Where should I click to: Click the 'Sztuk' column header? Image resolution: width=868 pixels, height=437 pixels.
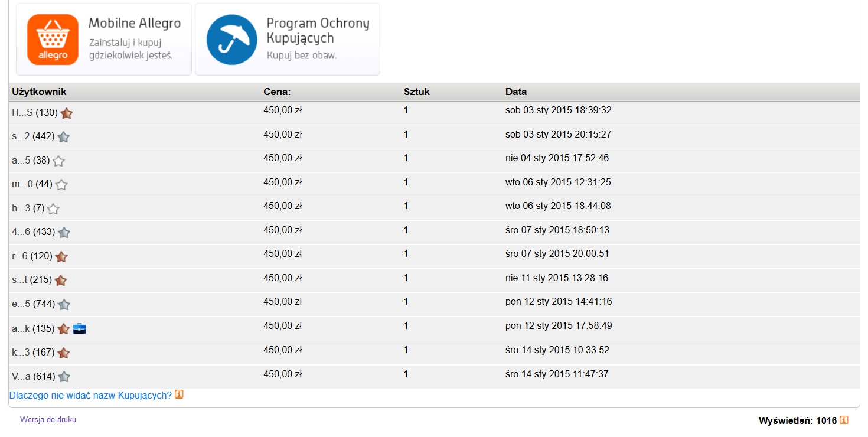point(417,92)
